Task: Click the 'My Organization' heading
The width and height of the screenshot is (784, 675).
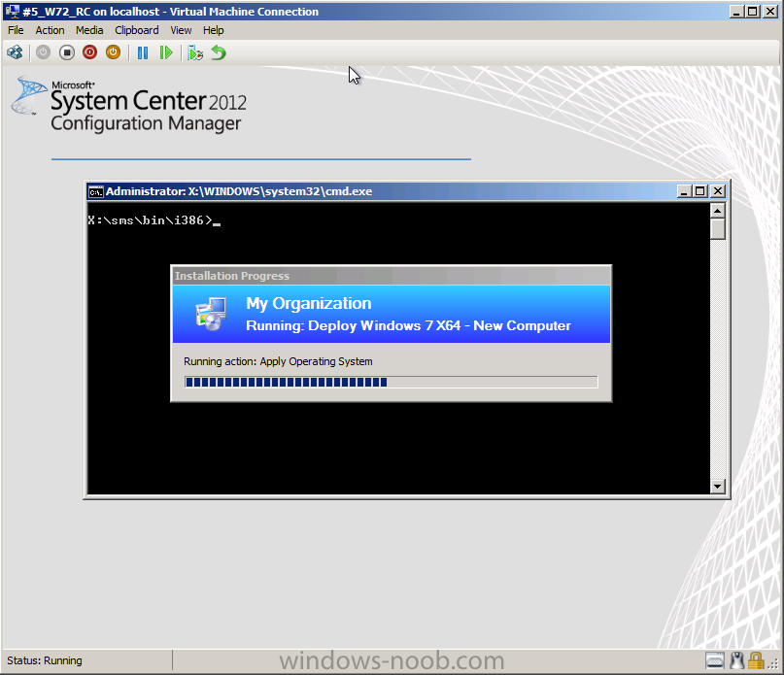Action: click(309, 303)
